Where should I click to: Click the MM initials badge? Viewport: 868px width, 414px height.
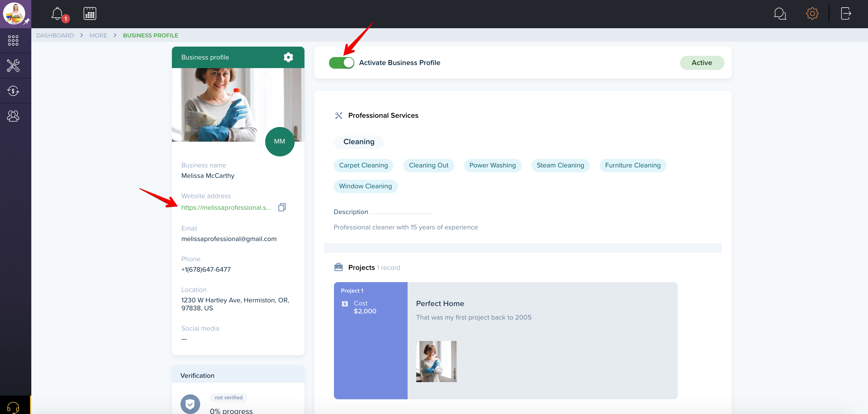[x=280, y=141]
